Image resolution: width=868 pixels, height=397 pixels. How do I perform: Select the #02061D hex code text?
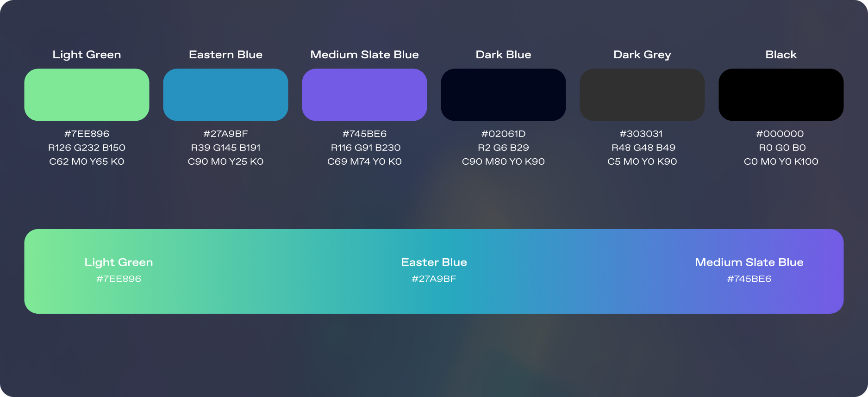(503, 134)
